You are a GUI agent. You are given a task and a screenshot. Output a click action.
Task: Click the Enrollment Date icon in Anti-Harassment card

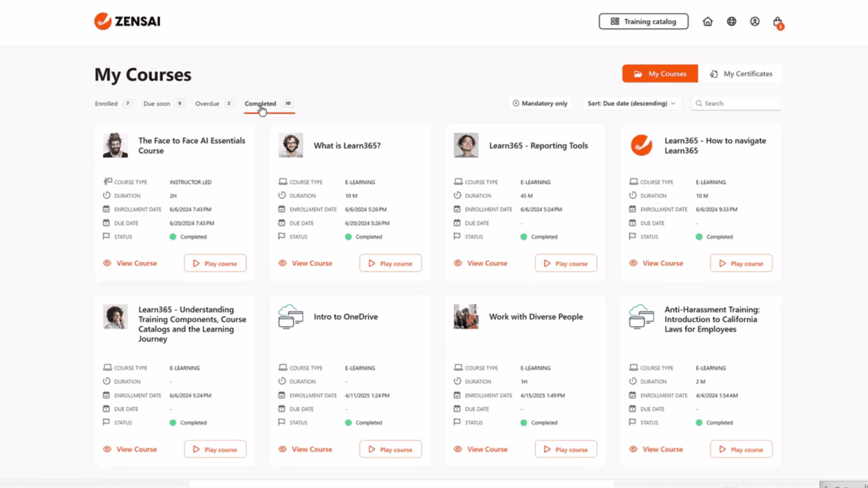point(632,395)
